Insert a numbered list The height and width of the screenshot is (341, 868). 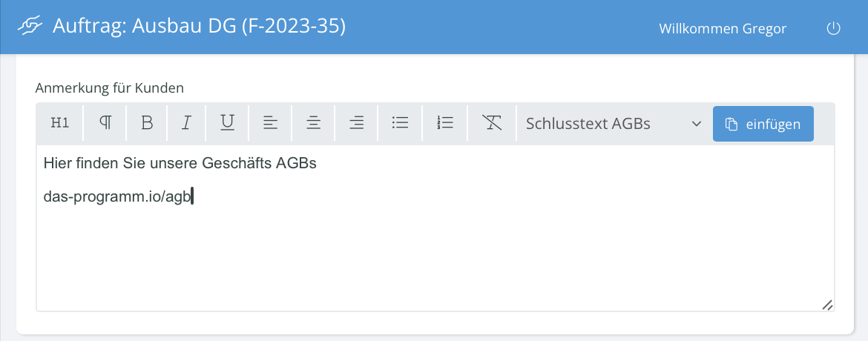[445, 123]
